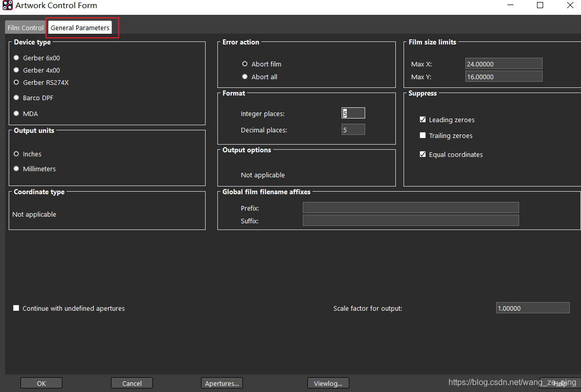The height and width of the screenshot is (392, 581).
Task: Pick the MDA device type
Action: [16, 113]
